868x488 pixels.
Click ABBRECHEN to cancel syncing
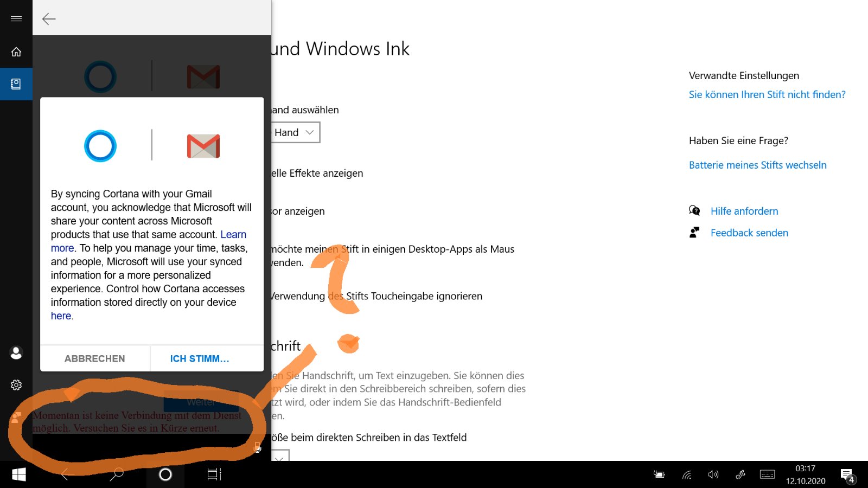click(95, 358)
